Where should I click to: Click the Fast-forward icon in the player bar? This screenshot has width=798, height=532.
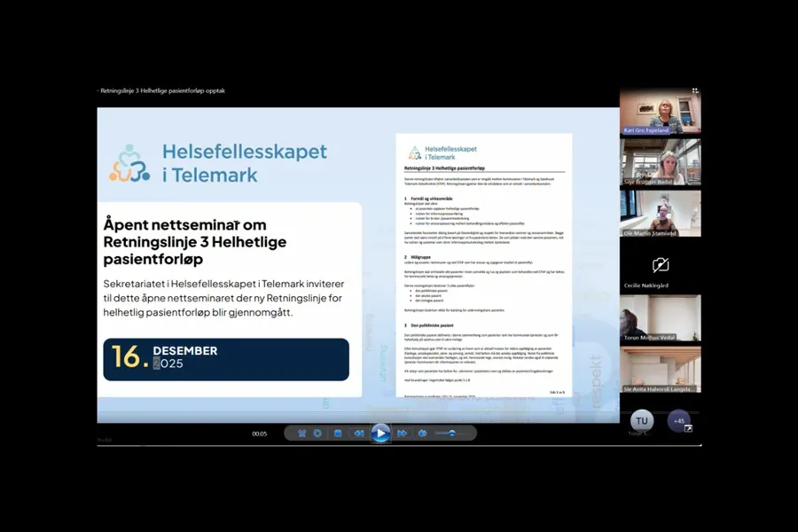(x=403, y=434)
